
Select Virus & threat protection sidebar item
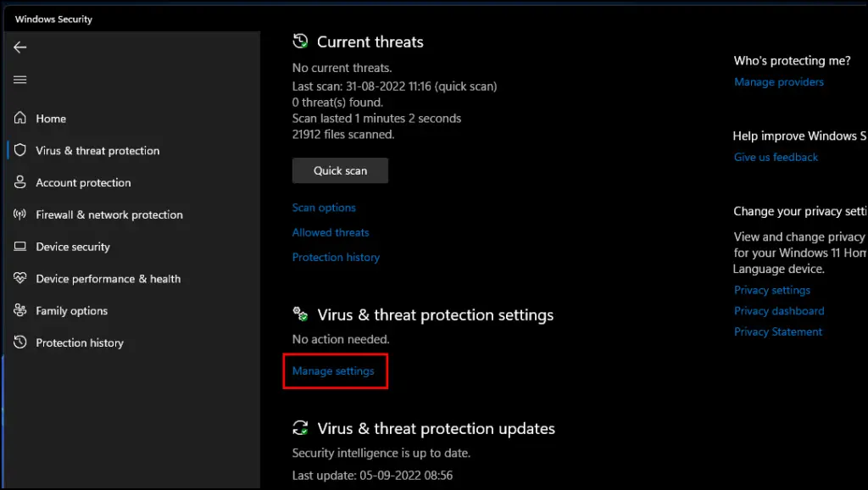click(x=97, y=151)
